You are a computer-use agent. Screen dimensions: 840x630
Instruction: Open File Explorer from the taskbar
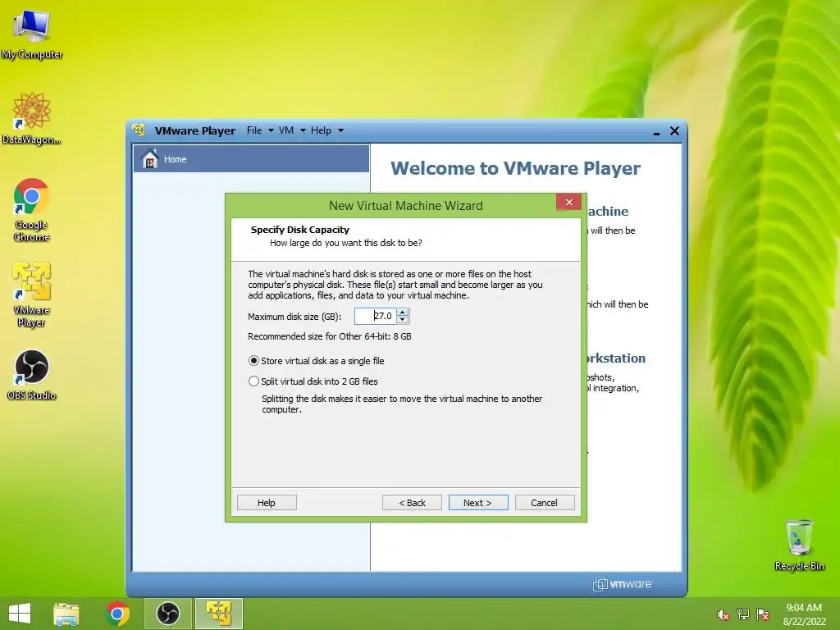(x=66, y=614)
